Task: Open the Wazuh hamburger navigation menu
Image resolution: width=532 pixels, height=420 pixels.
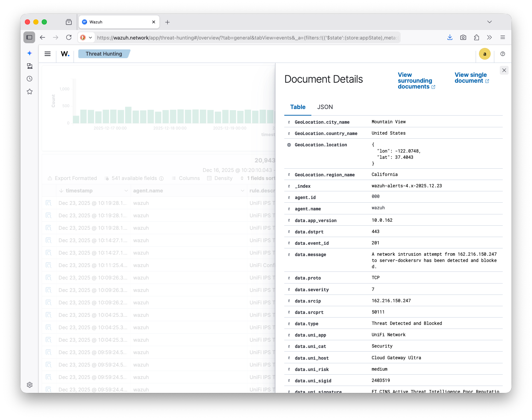Action: (x=48, y=54)
